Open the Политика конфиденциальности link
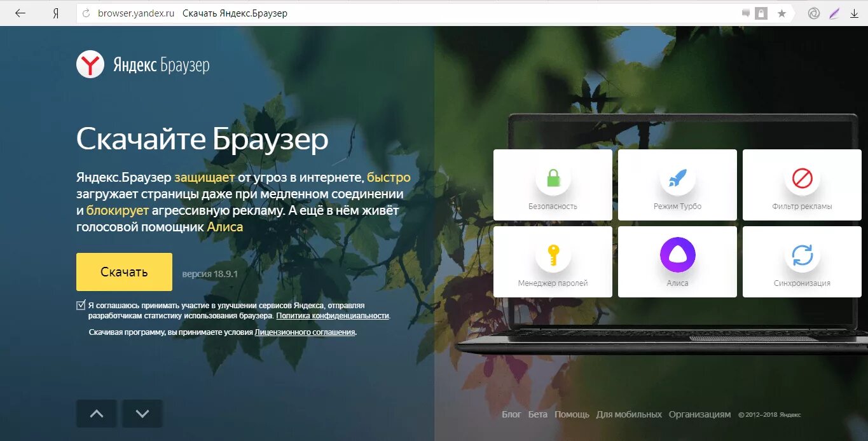868x441 pixels. [333, 315]
